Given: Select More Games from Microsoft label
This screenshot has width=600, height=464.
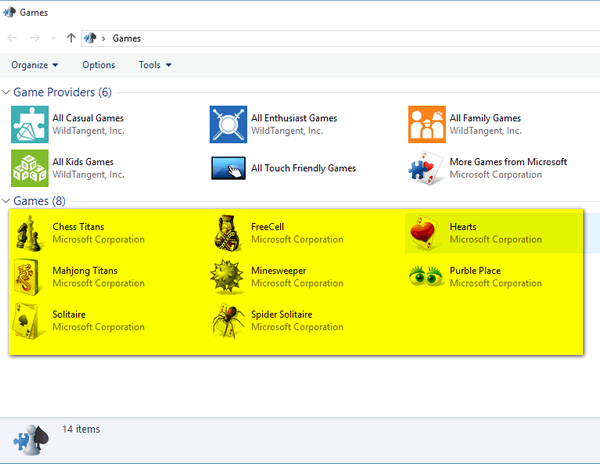Looking at the screenshot, I should (508, 161).
